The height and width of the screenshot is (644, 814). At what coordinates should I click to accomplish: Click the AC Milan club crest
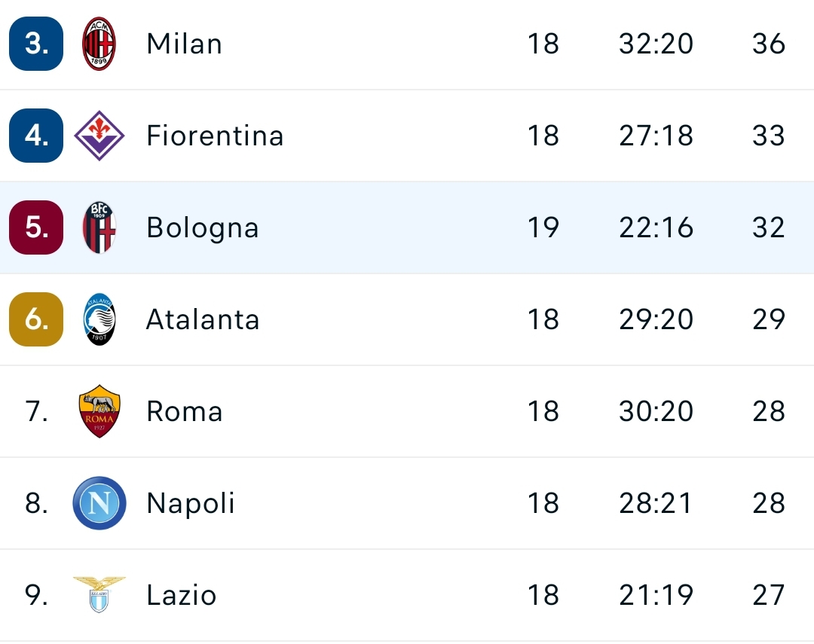tap(99, 44)
